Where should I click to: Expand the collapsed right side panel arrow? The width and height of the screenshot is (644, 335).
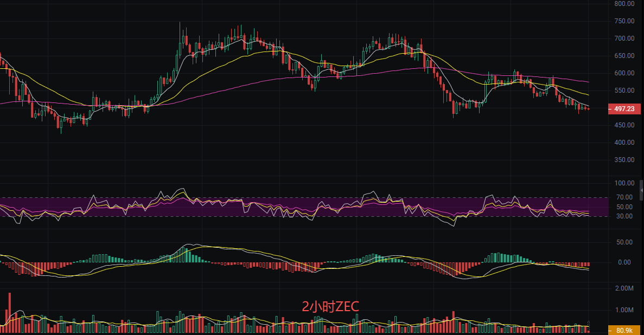click(x=641, y=190)
